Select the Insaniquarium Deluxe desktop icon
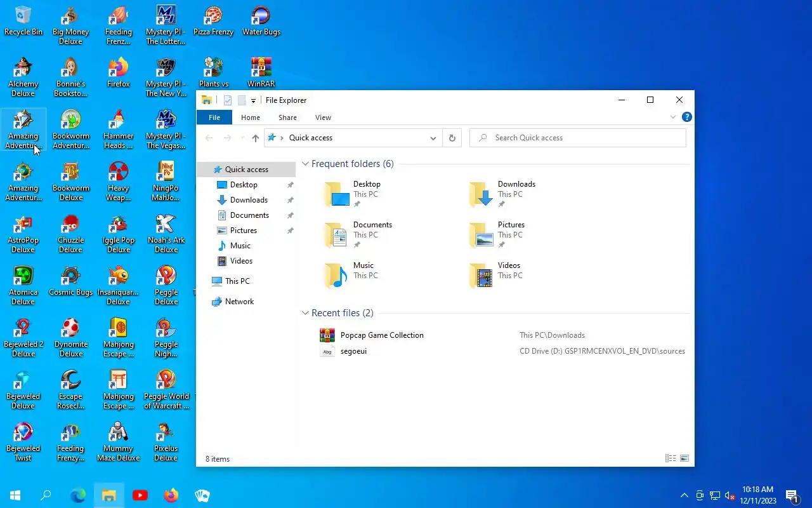Viewport: 812px width, 508px height. point(118,286)
